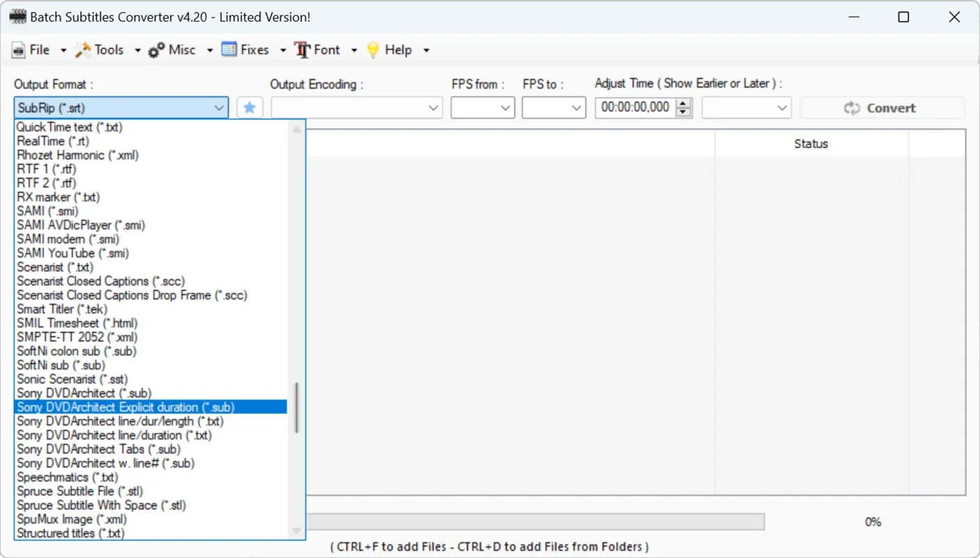
Task: Expand the Misc dropdown arrow
Action: pyautogui.click(x=210, y=50)
